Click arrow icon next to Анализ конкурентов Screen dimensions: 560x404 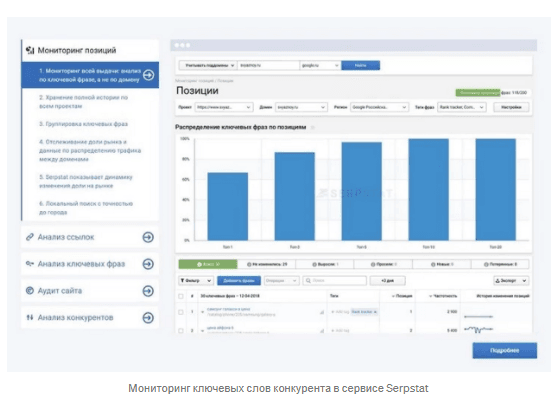[148, 318]
